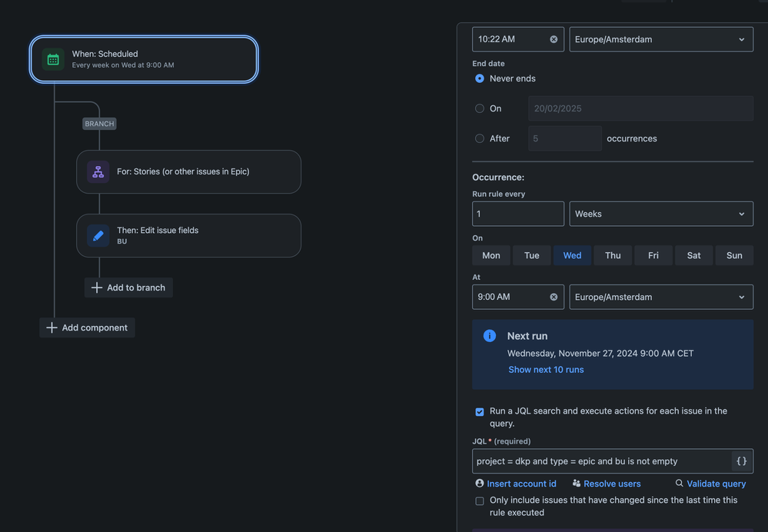Toggle Sat day button
768x532 pixels.
693,255
